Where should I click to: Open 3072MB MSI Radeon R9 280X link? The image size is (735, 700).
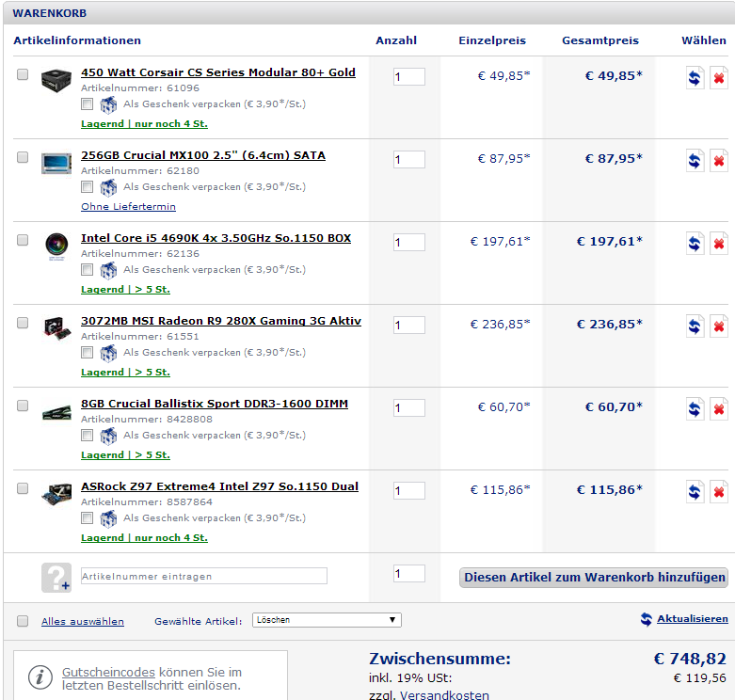[x=221, y=321]
